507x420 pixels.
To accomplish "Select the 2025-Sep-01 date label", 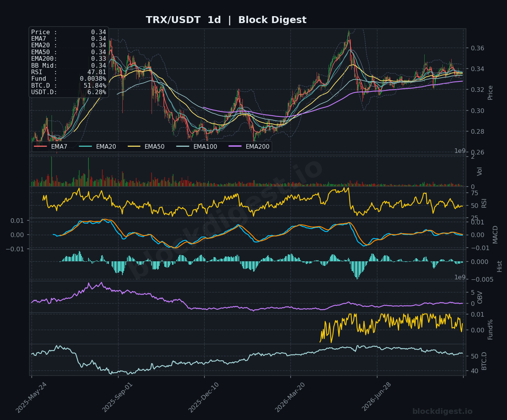I will [118, 397].
